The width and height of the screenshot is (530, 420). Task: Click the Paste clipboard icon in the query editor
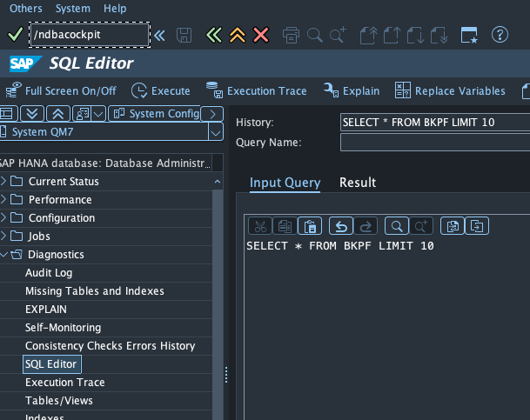[x=310, y=226]
